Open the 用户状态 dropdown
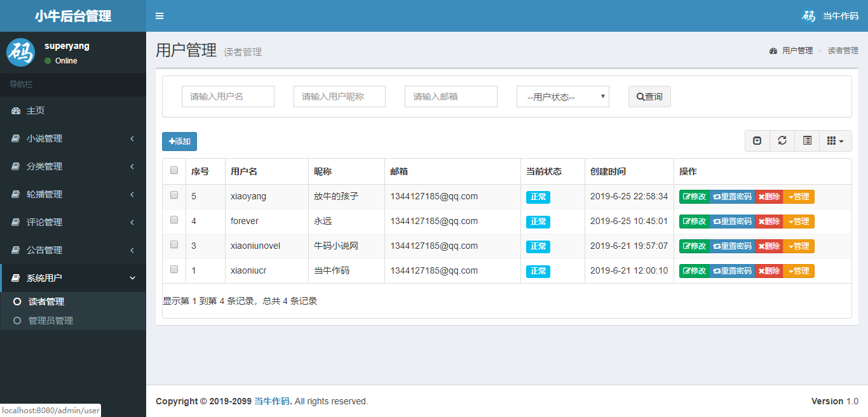Screen dimensions: 868x417 click(x=563, y=96)
